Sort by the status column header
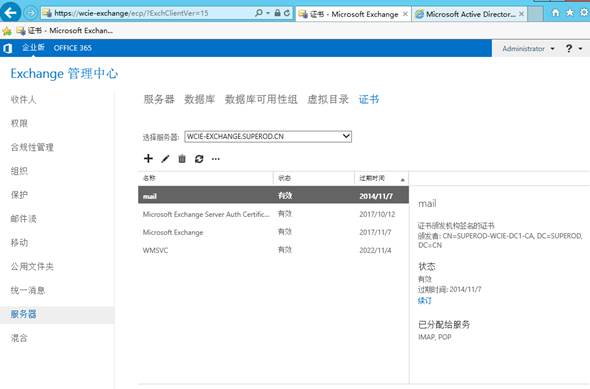Image resolution: width=590 pixels, height=389 pixels. point(314,178)
